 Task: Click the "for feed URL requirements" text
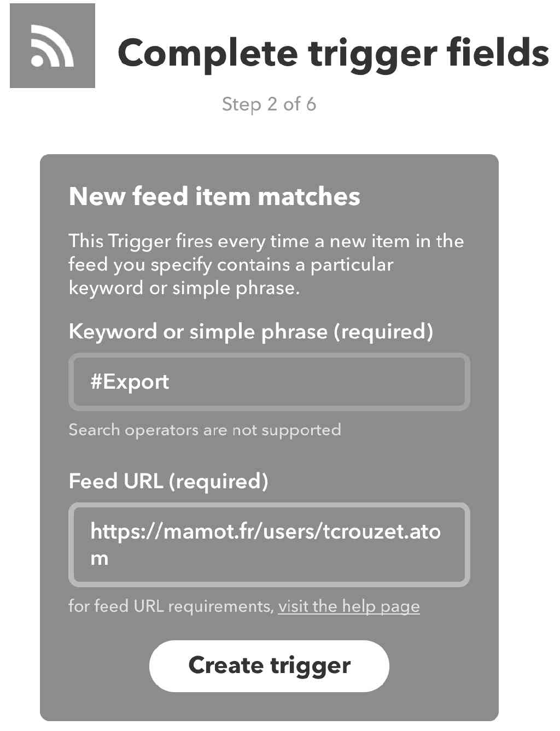tap(171, 606)
